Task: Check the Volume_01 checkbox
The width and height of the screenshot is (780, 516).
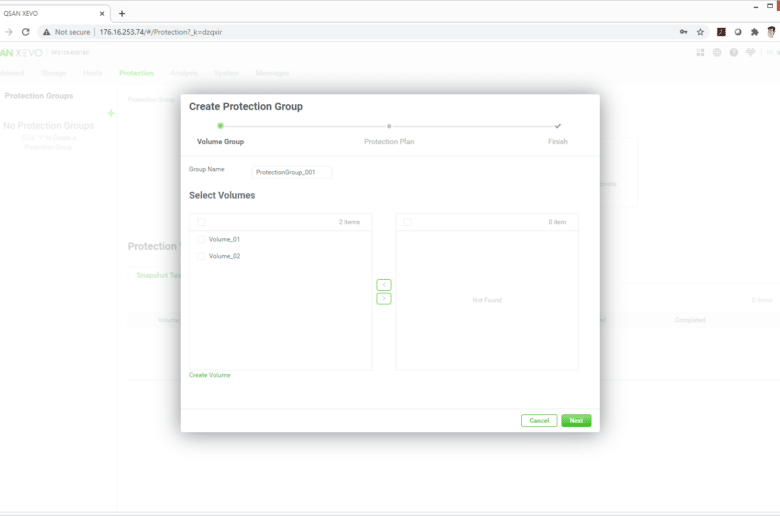Action: coord(201,239)
